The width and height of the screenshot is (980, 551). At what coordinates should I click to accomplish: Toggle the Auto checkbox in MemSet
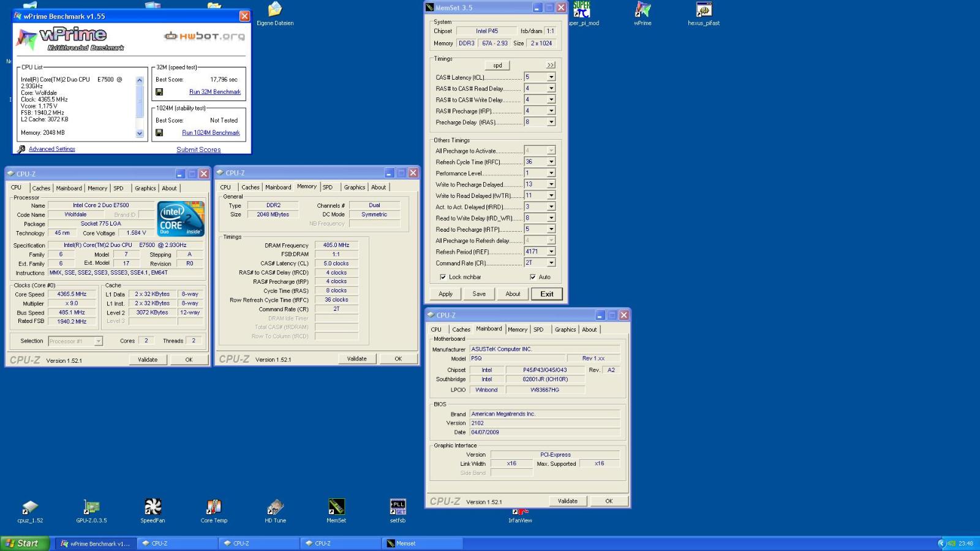click(x=532, y=277)
